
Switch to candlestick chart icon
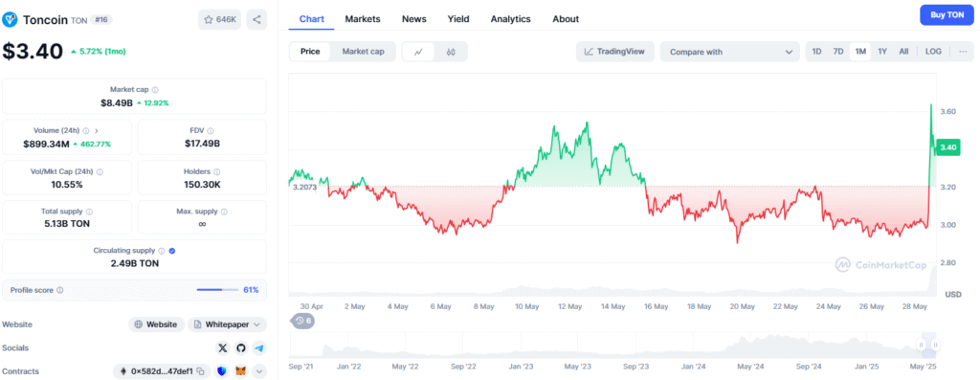point(451,52)
